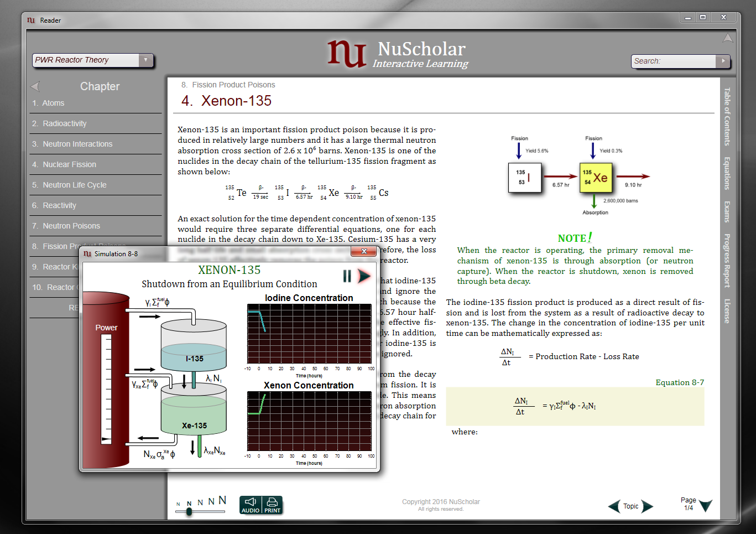
Task: Click the '4. Xenon-135' heading
Action: (x=226, y=101)
